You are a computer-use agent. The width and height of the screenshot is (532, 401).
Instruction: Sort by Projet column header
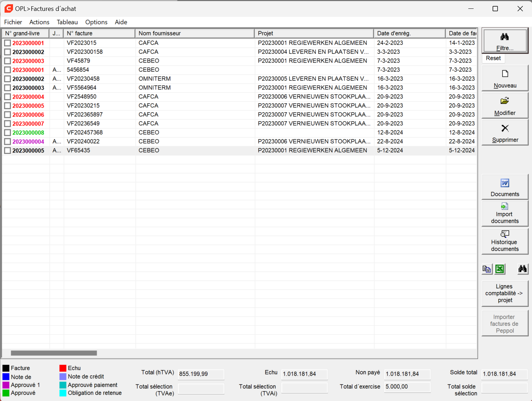(x=314, y=33)
